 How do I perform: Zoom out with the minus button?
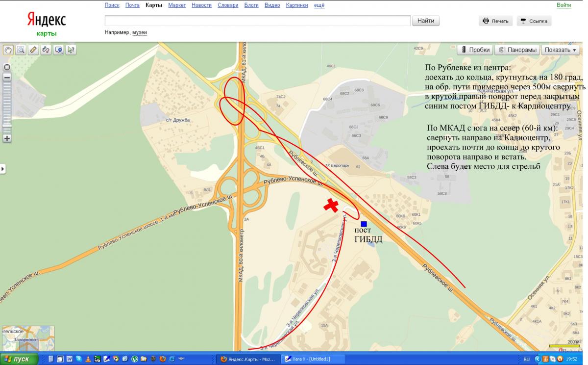[x=7, y=77]
